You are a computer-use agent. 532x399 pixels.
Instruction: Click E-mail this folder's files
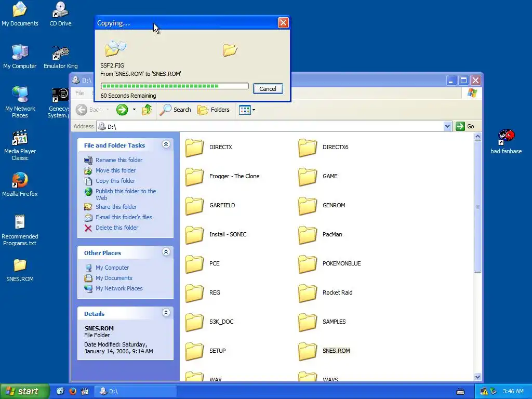118,218
